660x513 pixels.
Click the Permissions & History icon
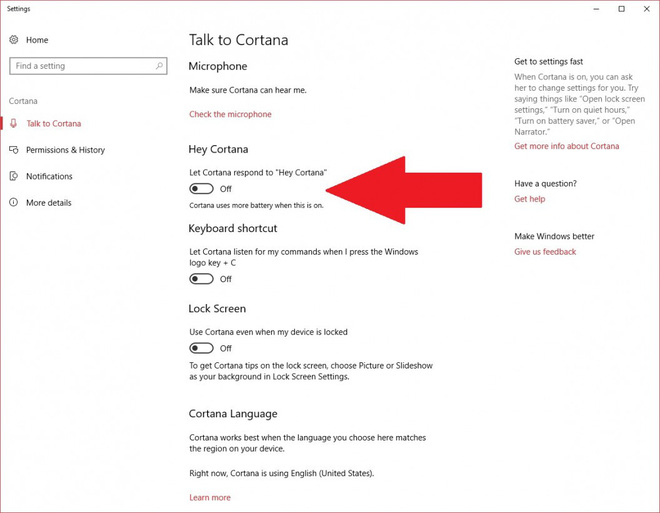(x=14, y=150)
